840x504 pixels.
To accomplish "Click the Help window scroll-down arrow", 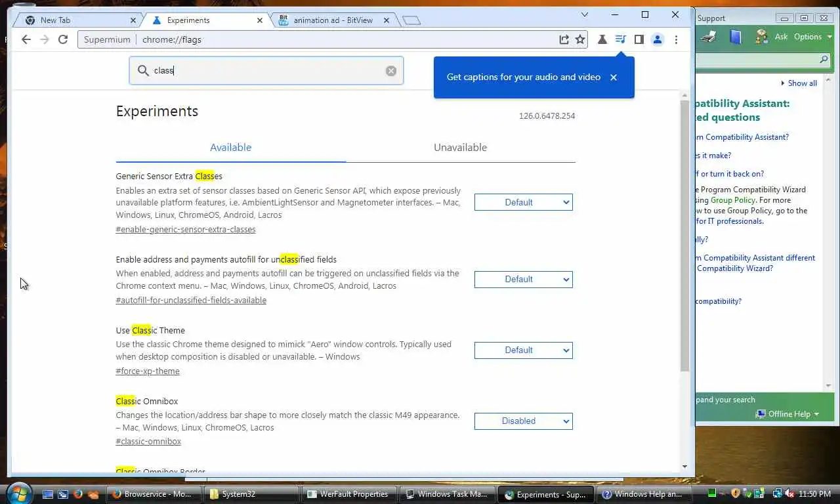I will tap(829, 385).
